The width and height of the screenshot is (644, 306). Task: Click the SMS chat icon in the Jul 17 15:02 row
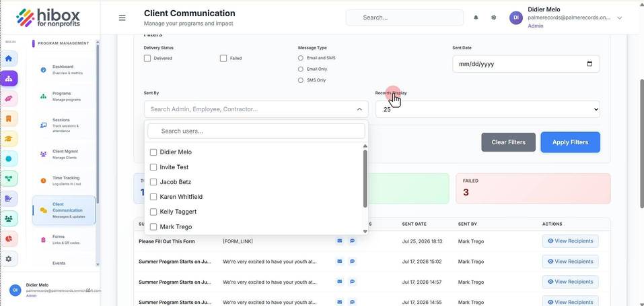[352, 261]
